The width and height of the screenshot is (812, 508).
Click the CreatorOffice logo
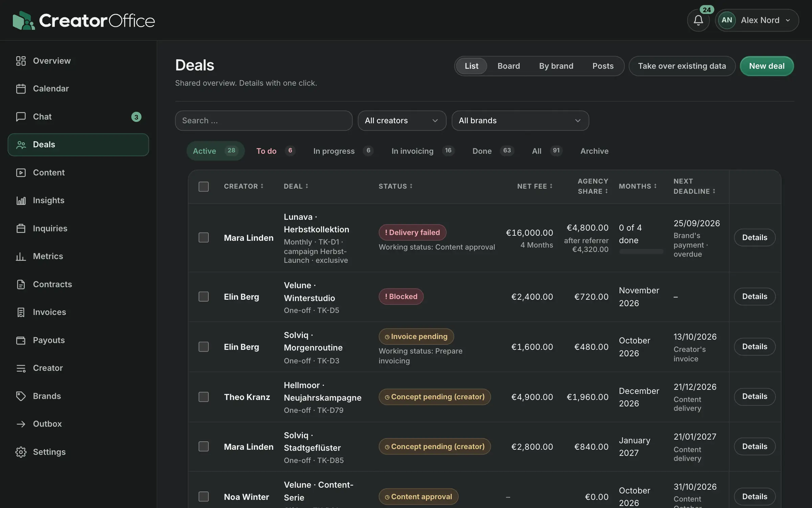[x=84, y=20]
